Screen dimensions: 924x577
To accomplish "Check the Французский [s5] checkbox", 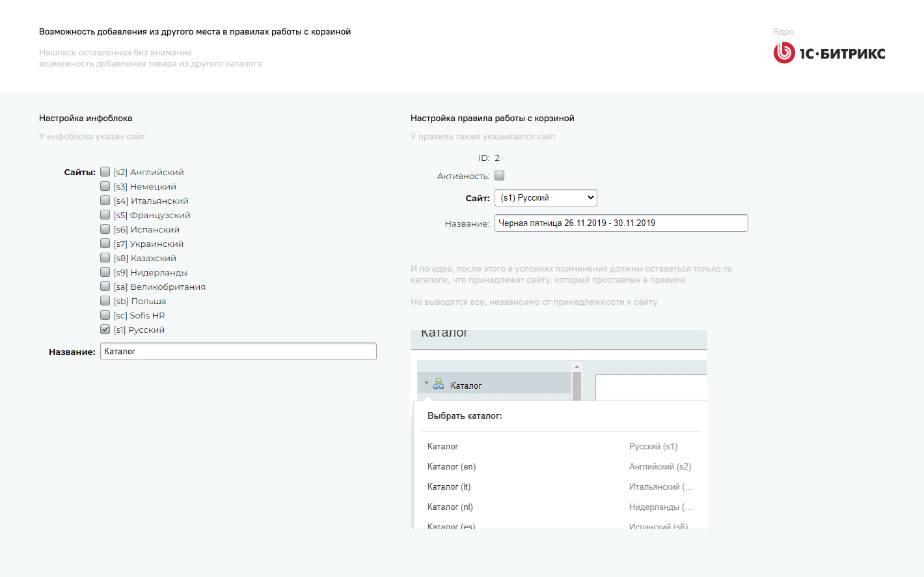I will pos(105,215).
